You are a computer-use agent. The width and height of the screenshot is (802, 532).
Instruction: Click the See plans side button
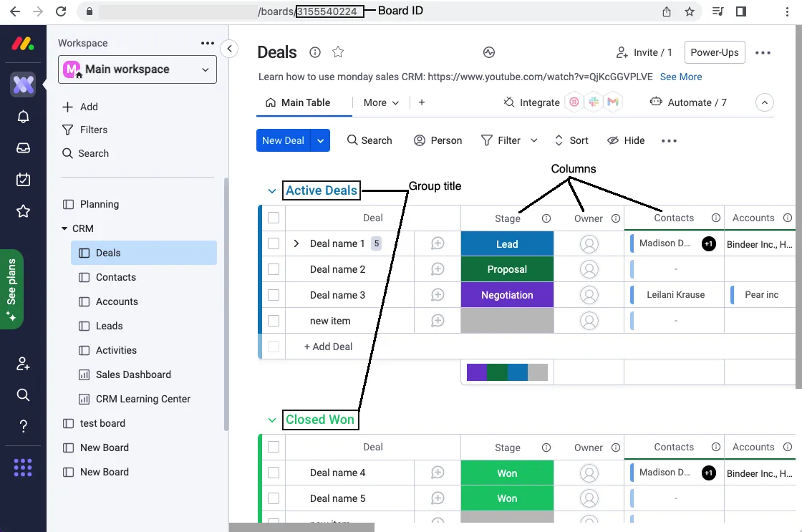pos(11,289)
